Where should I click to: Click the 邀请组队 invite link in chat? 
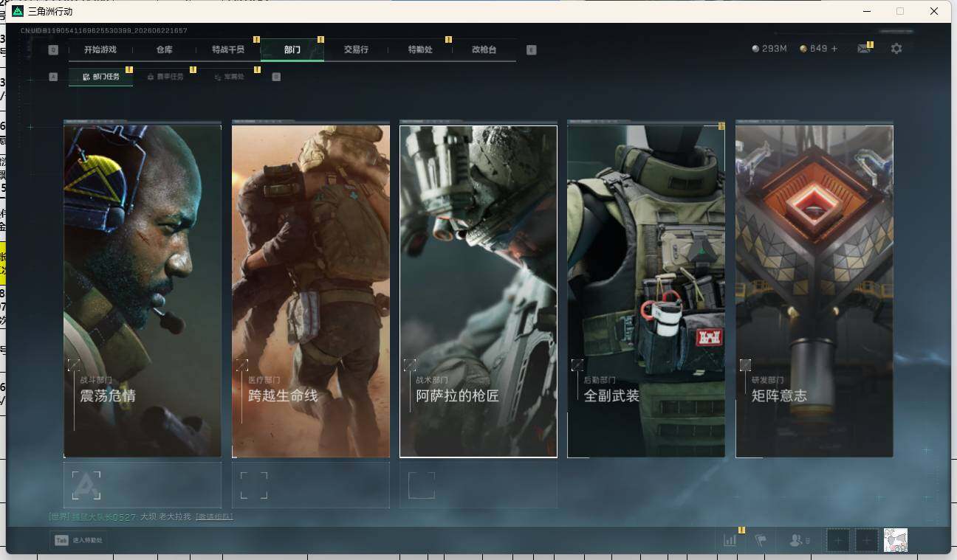click(214, 517)
